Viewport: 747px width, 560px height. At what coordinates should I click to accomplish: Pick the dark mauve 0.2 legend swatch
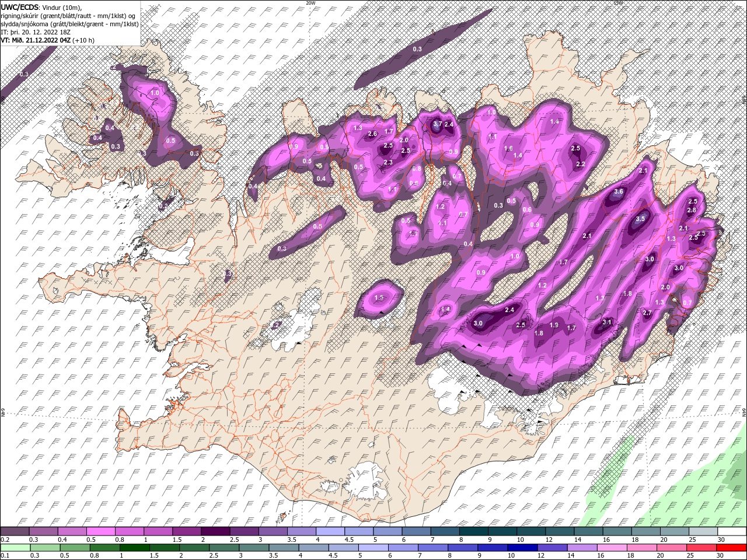click(15, 531)
